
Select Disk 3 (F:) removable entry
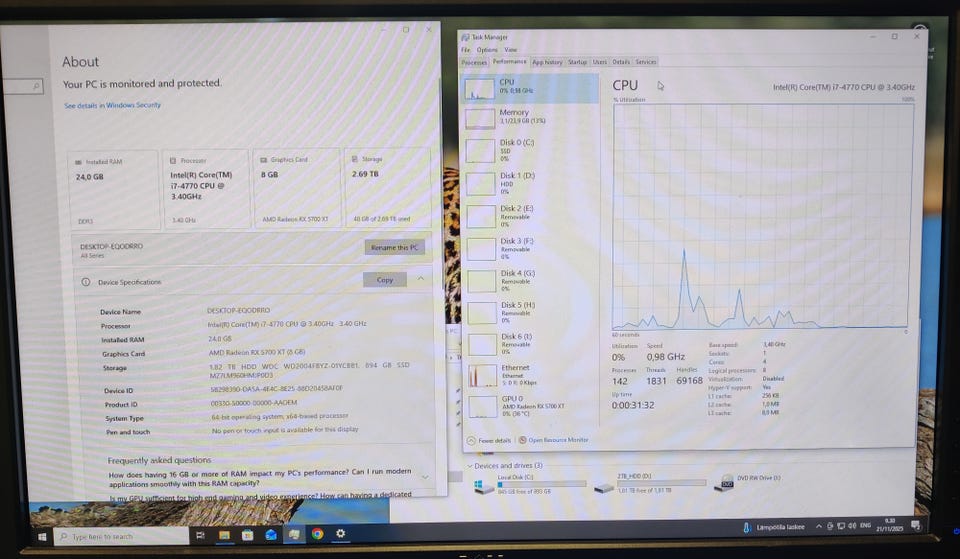[530, 249]
